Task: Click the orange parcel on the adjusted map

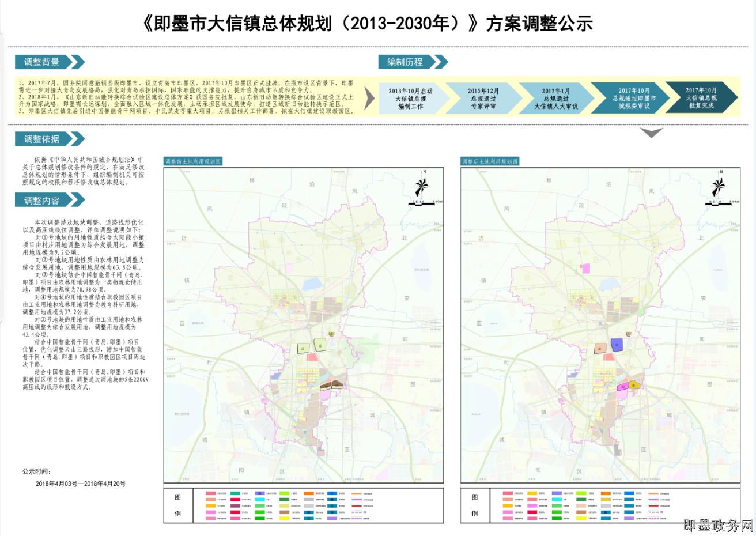Action: (x=599, y=349)
